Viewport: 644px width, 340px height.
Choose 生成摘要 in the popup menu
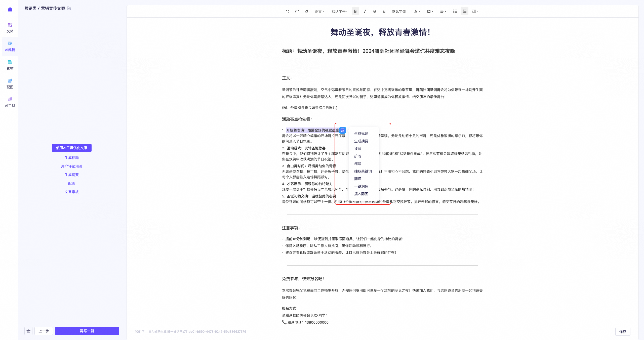361,141
